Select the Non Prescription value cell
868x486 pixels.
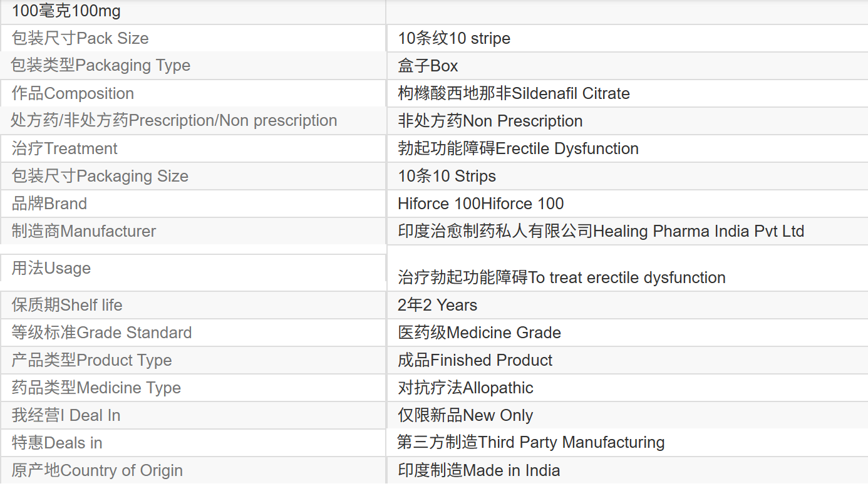coord(490,121)
